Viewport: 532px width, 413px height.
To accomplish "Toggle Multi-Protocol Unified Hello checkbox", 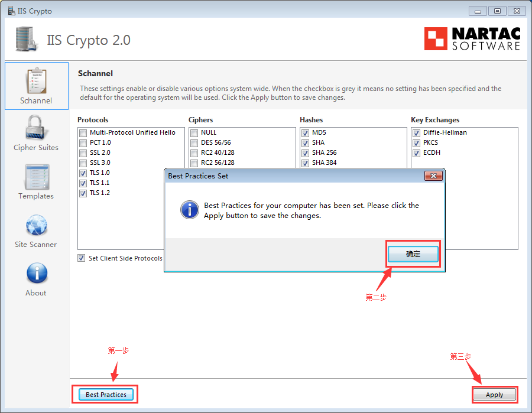I will (x=83, y=133).
